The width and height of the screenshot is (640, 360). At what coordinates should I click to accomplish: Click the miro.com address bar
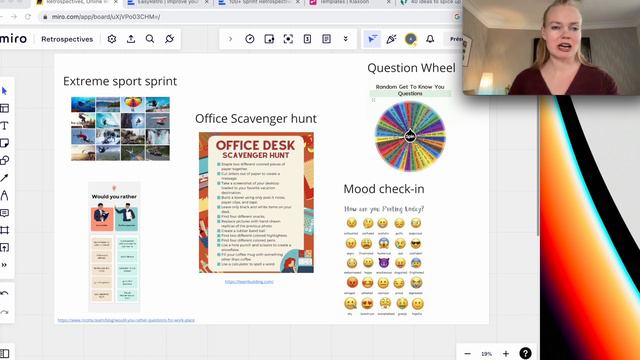[245, 17]
